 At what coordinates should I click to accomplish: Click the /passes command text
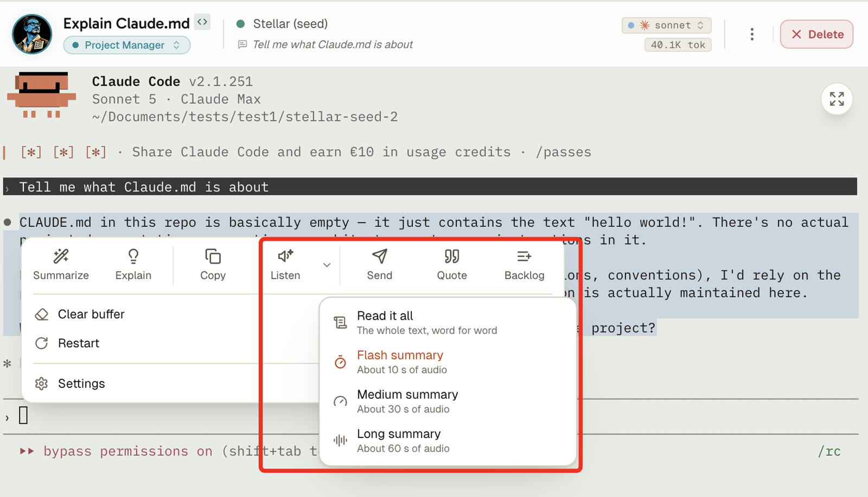pos(564,152)
